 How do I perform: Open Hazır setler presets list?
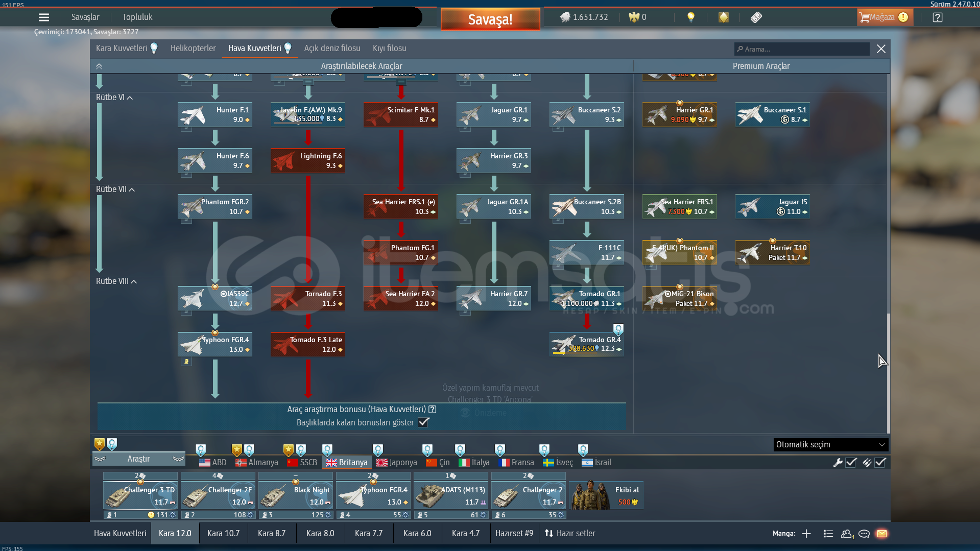569,534
